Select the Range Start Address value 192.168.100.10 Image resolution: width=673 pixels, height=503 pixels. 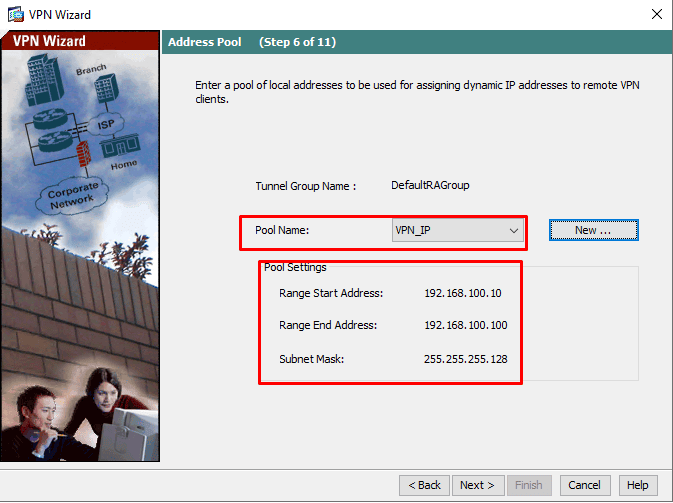463,293
